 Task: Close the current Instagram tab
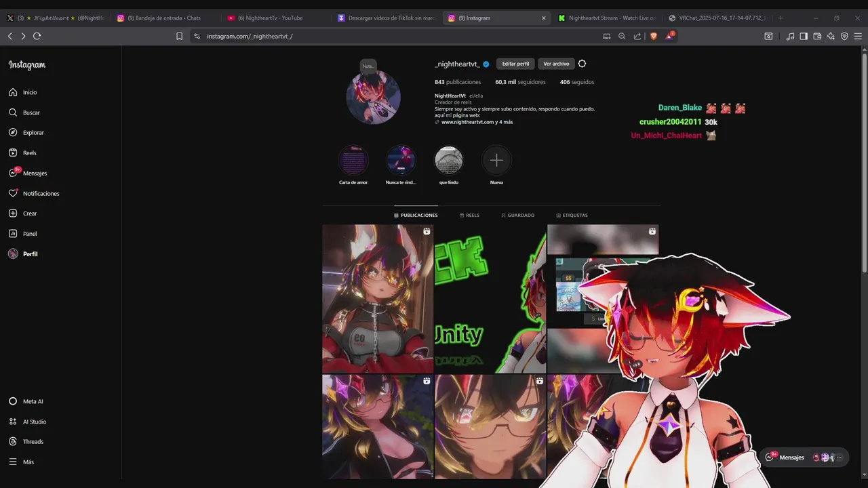pyautogui.click(x=543, y=18)
